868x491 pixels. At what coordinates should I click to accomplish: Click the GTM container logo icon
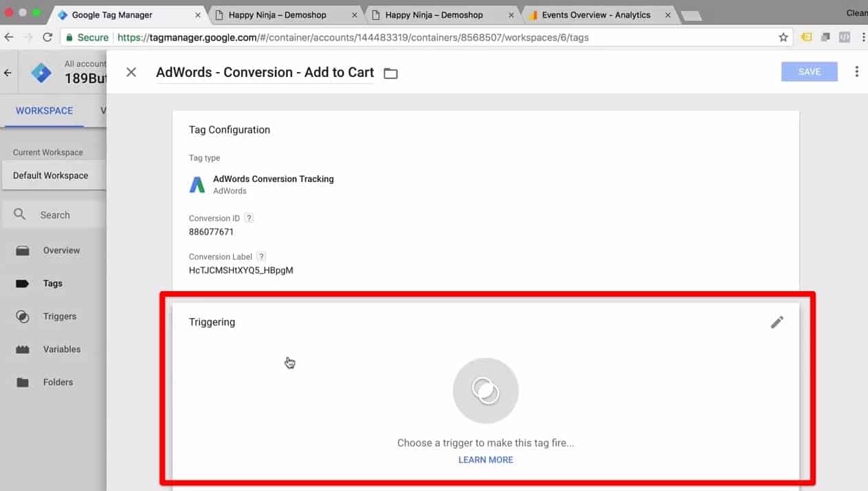[x=41, y=72]
